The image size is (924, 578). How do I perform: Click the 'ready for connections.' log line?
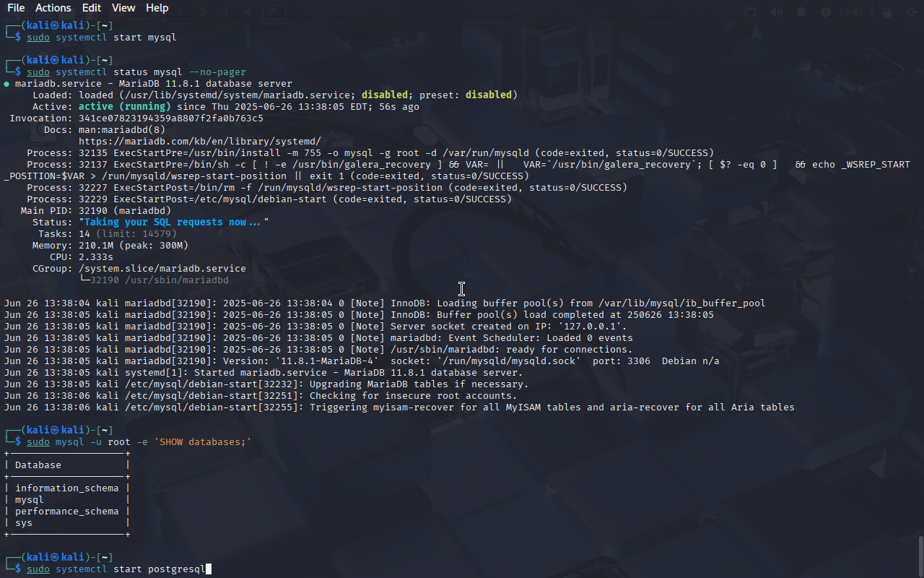point(318,349)
